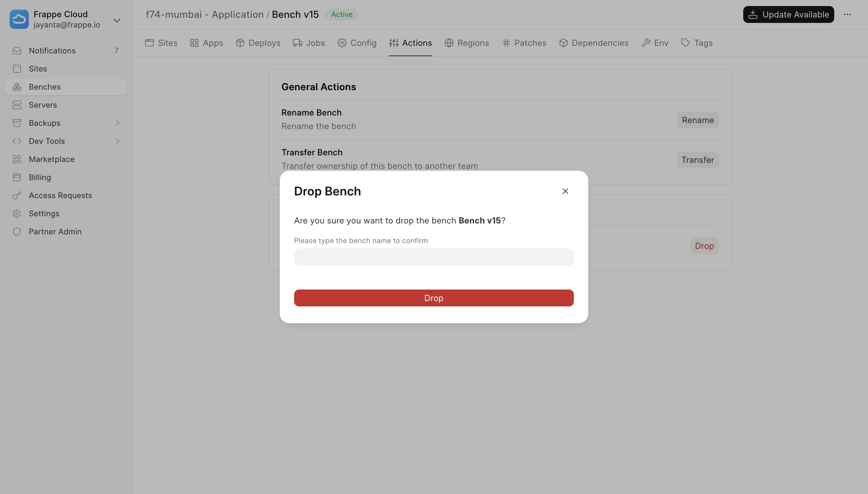The image size is (868, 494).
Task: Open the three-dot more options menu
Action: 847,14
